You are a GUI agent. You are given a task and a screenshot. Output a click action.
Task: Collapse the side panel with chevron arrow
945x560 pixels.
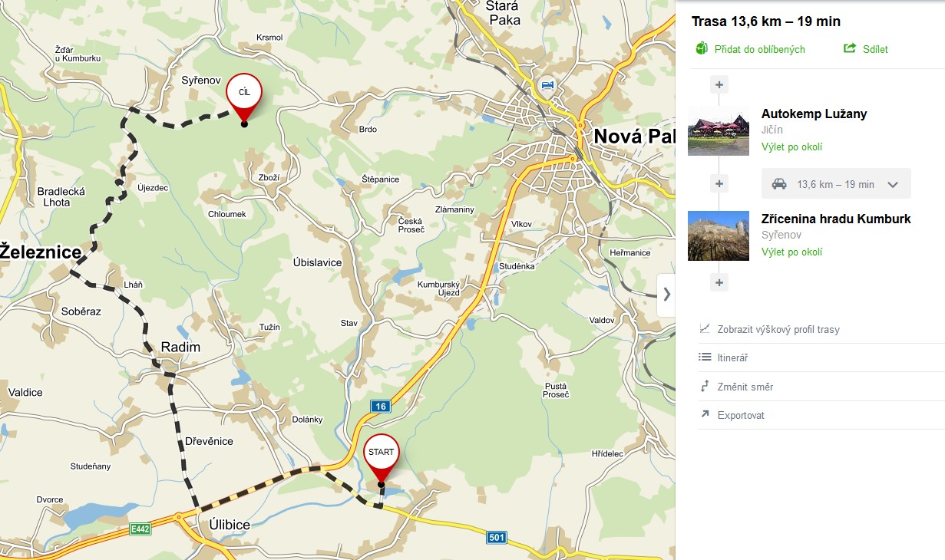tap(666, 294)
